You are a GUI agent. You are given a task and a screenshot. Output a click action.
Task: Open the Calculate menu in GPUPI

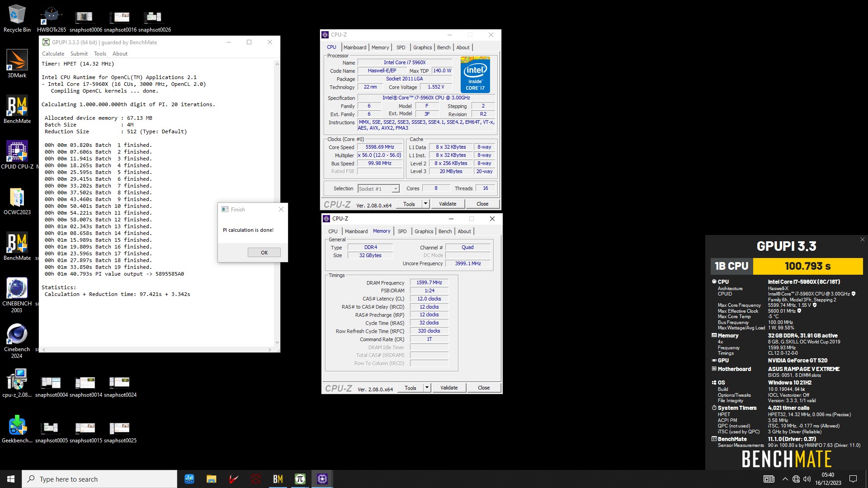click(x=53, y=54)
